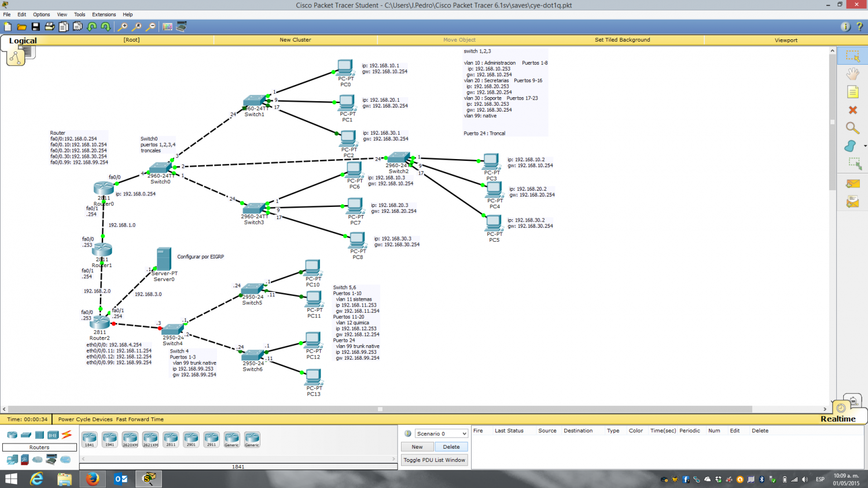Open Firefox from the taskbar
Screen dimensions: 868x488
92,479
